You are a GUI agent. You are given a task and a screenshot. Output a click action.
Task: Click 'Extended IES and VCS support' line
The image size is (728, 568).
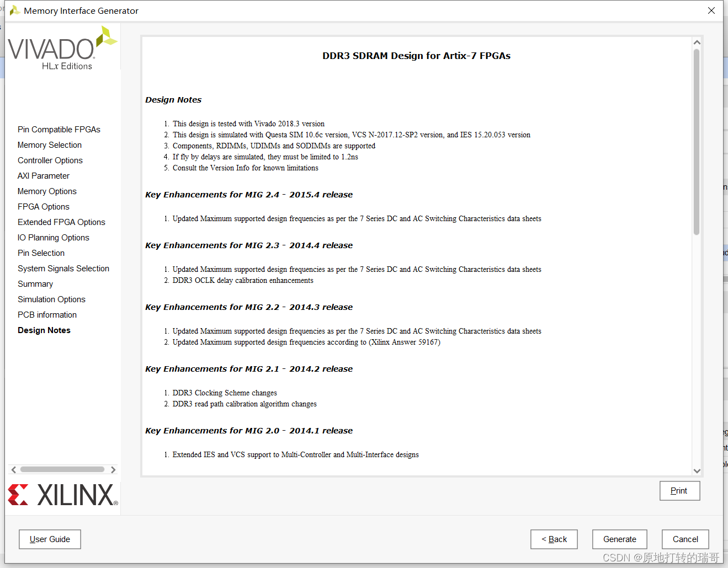point(296,455)
